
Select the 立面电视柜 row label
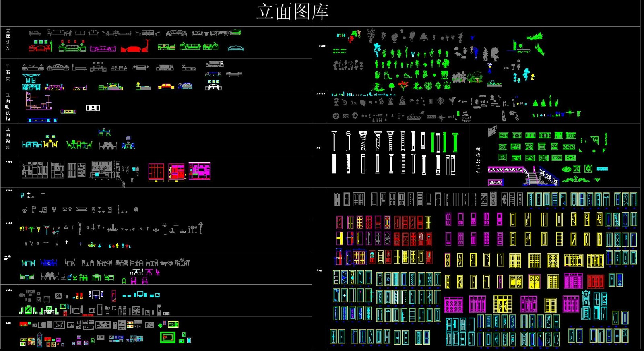[8, 107]
